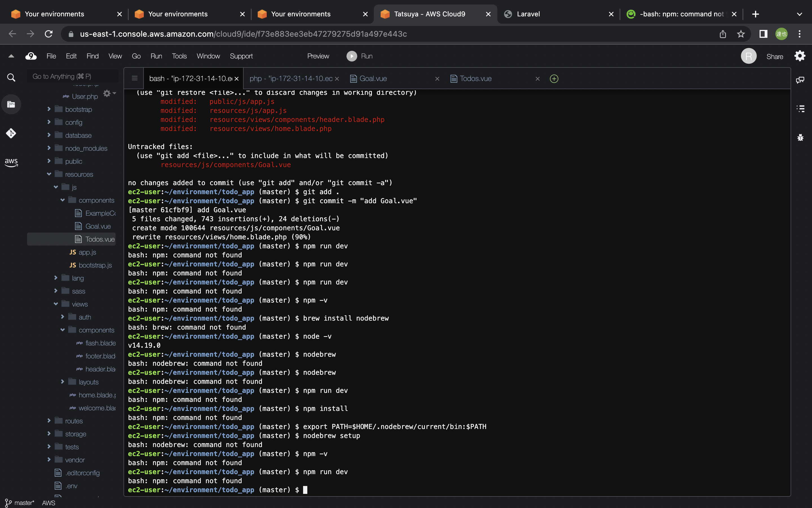This screenshot has width=812, height=508.
Task: Switch to the npm command not found tab
Action: pyautogui.click(x=681, y=14)
